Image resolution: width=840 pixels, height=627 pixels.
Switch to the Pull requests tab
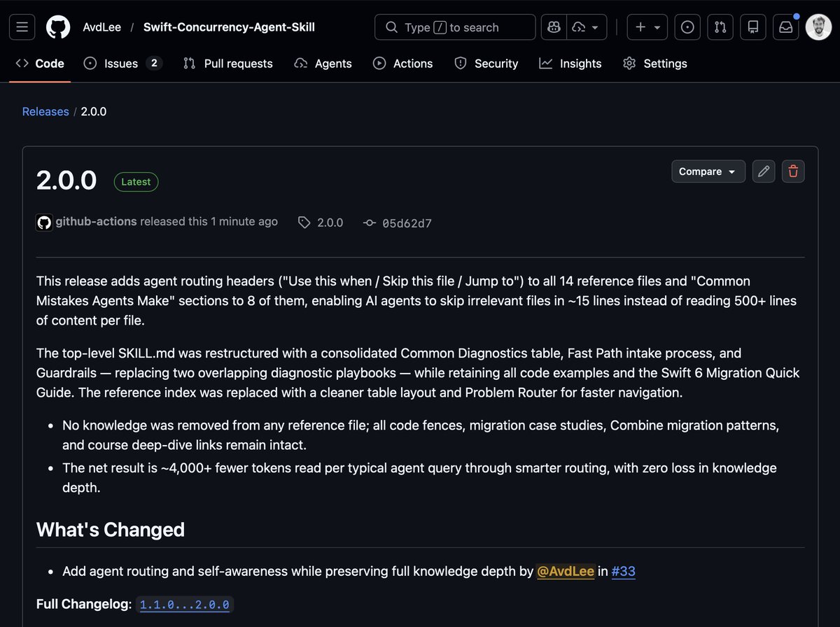[228, 64]
